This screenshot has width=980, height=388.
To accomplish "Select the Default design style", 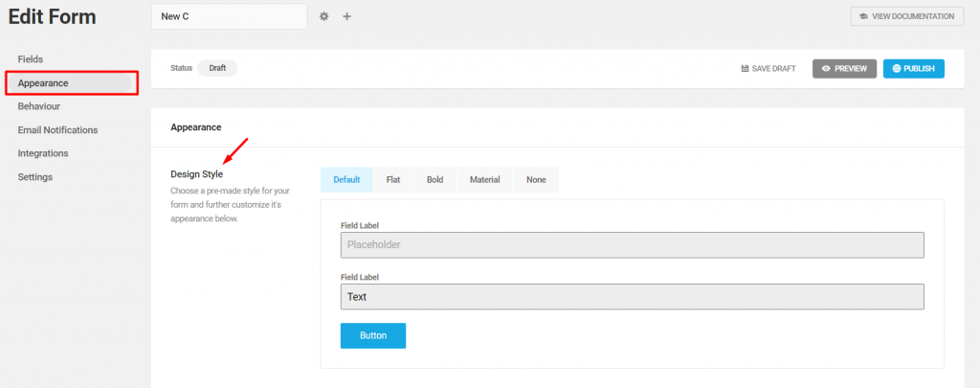I will click(x=346, y=179).
